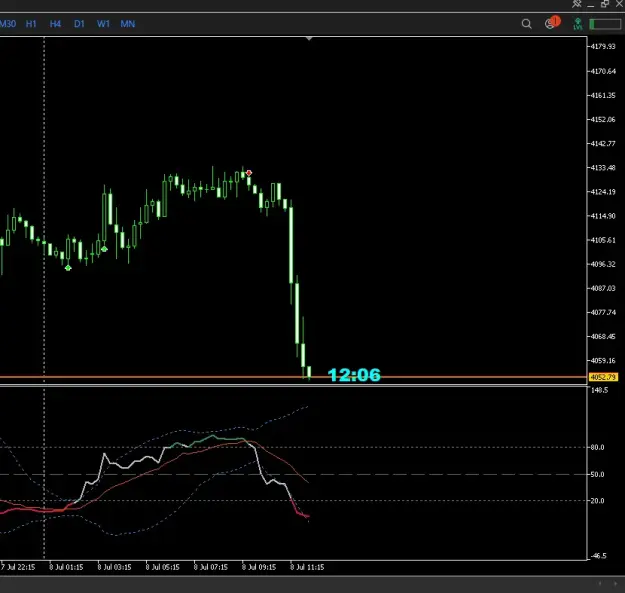Open account notifications with red badge
Viewport: 625px width, 593px height.
coord(552,23)
